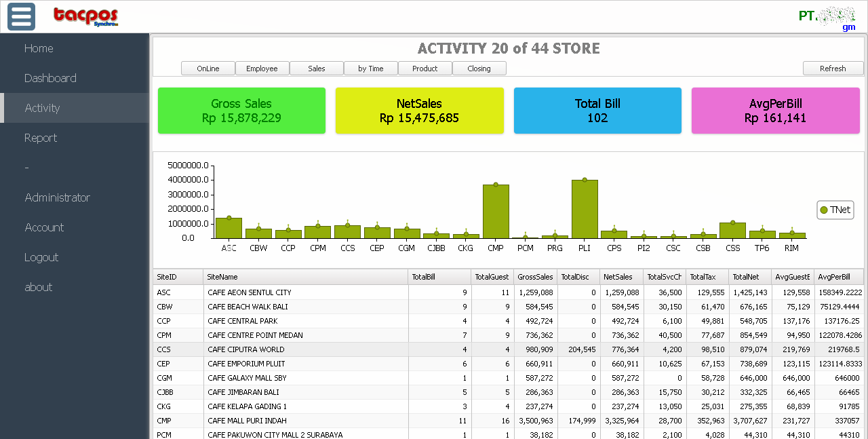Screen dimensions: 868x439
Task: Open the Report sidebar item
Action: [x=41, y=138]
